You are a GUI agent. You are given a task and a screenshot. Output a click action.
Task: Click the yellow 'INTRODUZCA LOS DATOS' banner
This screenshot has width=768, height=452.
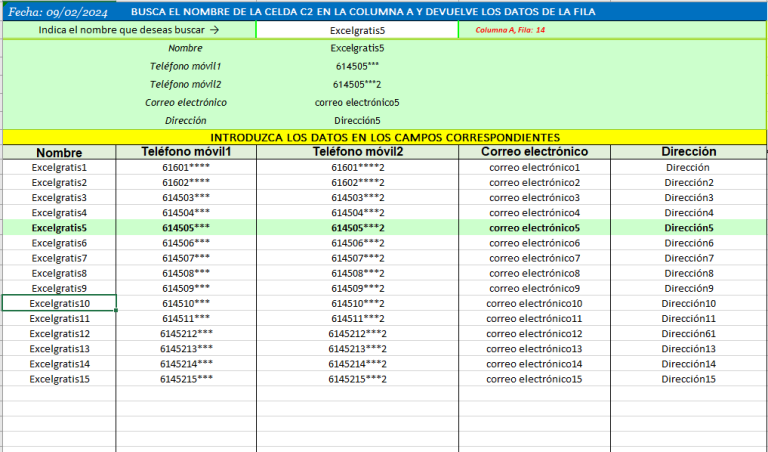[x=384, y=137]
